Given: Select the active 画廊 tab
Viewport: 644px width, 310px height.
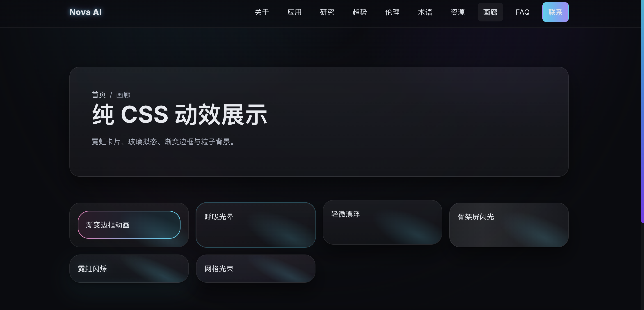Looking at the screenshot, I should pos(490,12).
